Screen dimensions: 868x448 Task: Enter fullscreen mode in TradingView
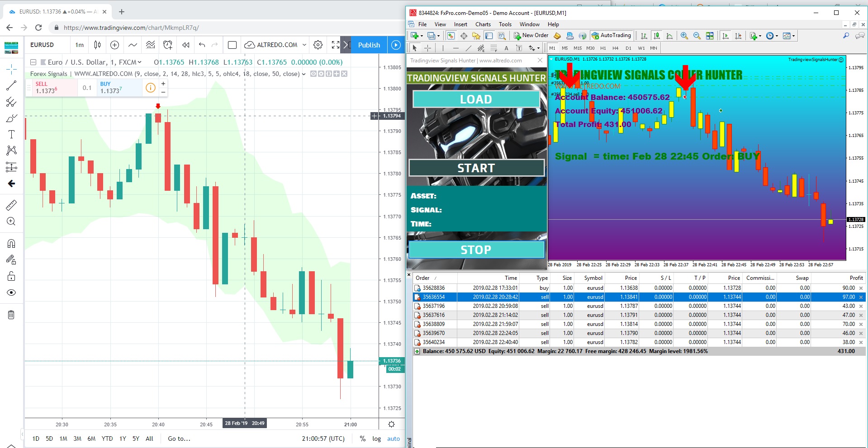[335, 45]
